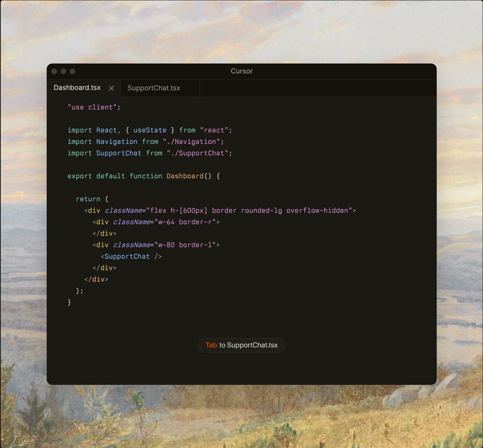Click Navigation in the second import line
This screenshot has height=448, width=483.
pos(117,142)
